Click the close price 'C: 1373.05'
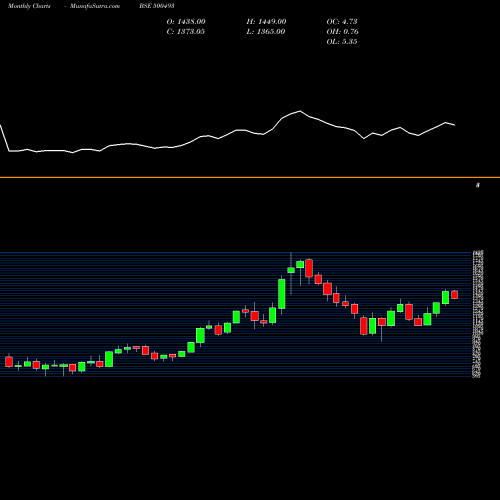The height and width of the screenshot is (500, 500). pyautogui.click(x=186, y=32)
